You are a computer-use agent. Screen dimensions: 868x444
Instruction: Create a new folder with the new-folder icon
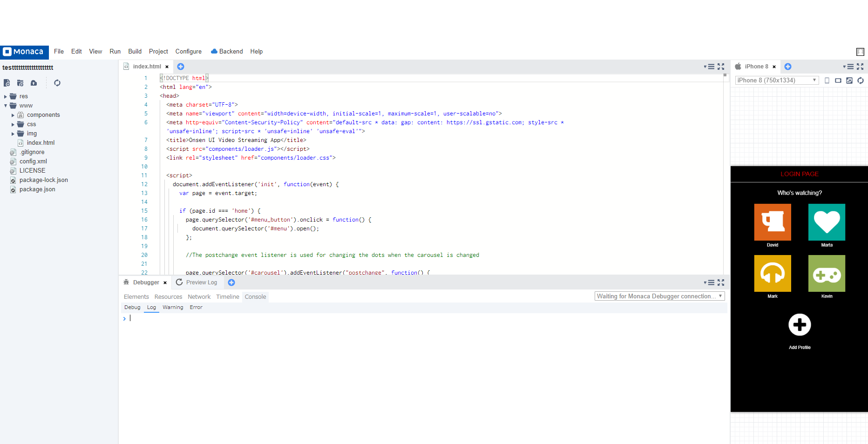pyautogui.click(x=20, y=83)
